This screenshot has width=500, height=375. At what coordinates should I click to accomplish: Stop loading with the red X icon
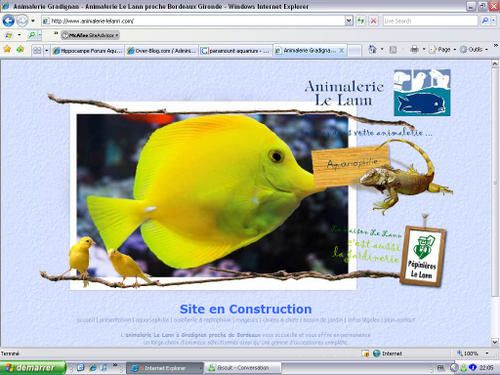[374, 21]
